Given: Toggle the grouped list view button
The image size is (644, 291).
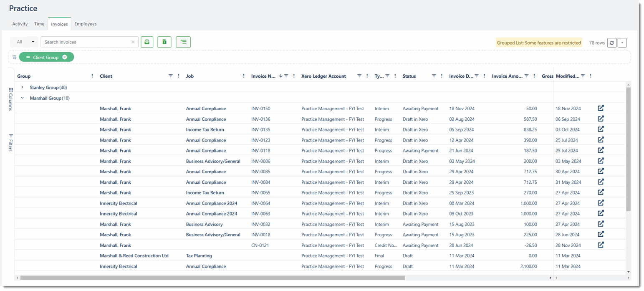Looking at the screenshot, I should point(183,42).
